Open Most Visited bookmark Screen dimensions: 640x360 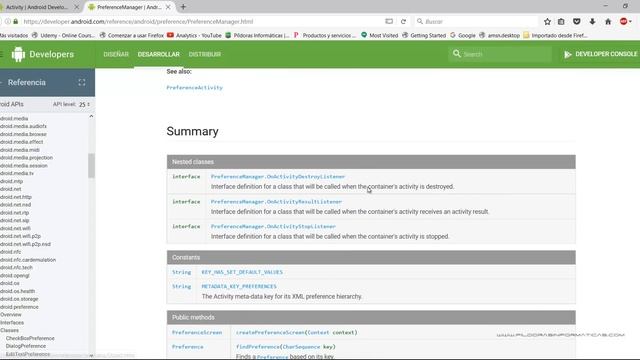(x=380, y=36)
